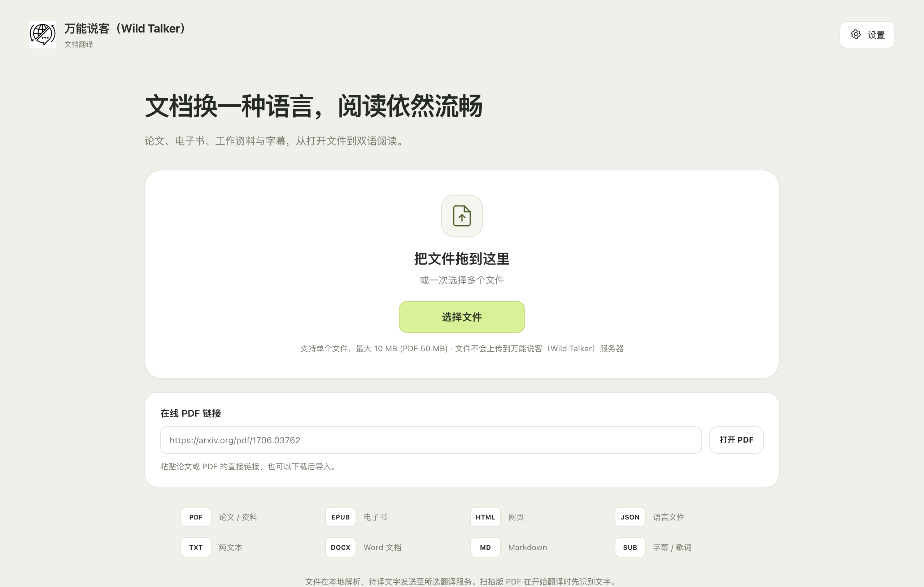Click the 字幕 / 歌词 label
This screenshot has width=924, height=587.
672,547
